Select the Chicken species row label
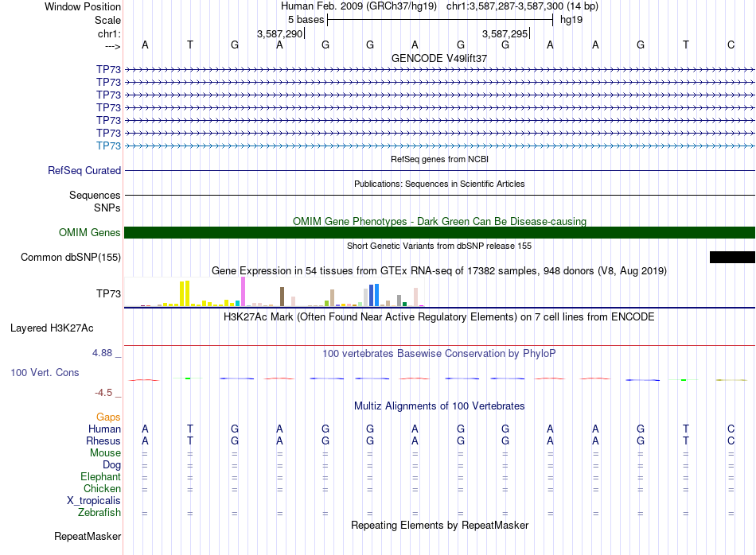This screenshot has height=555, width=756. click(x=102, y=488)
